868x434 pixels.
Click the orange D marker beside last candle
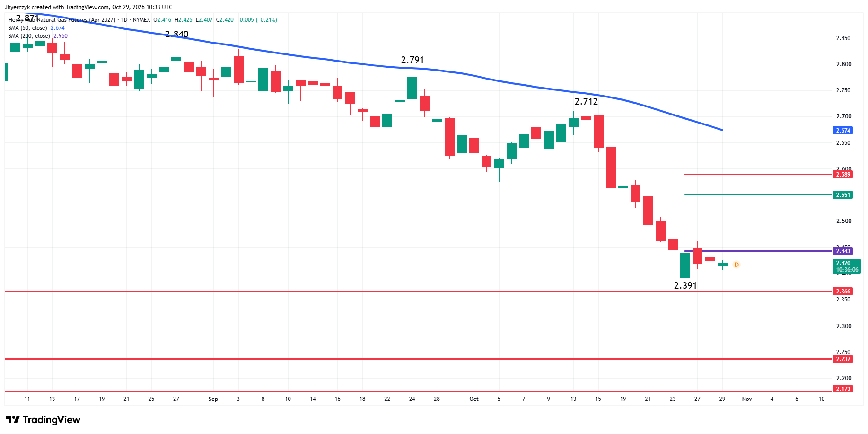(x=736, y=265)
